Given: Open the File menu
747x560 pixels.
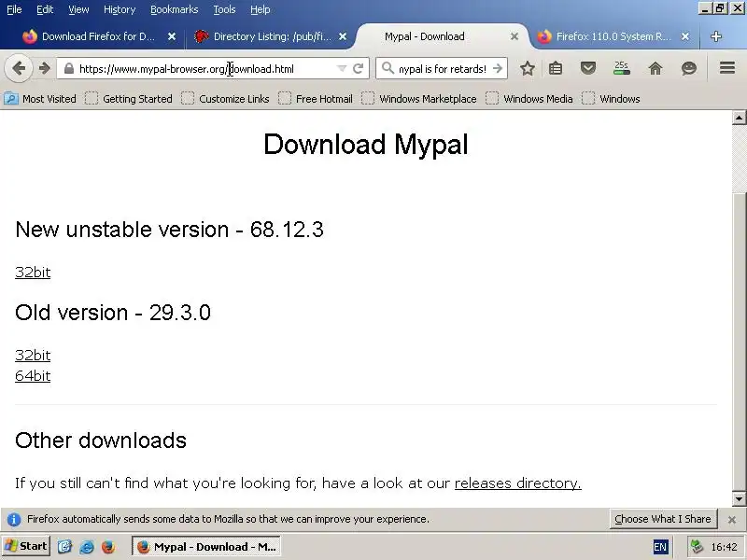Looking at the screenshot, I should pyautogui.click(x=14, y=9).
